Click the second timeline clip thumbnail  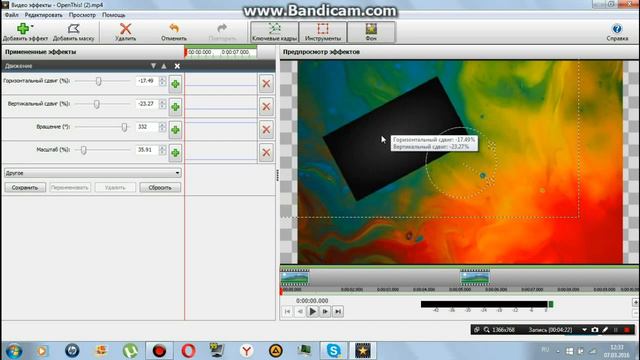(475, 278)
